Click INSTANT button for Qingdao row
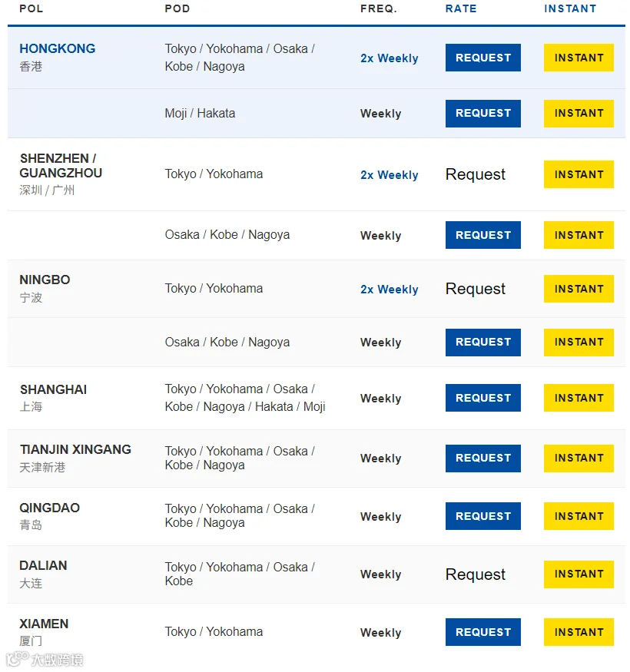630x672 pixels. pyautogui.click(x=578, y=516)
